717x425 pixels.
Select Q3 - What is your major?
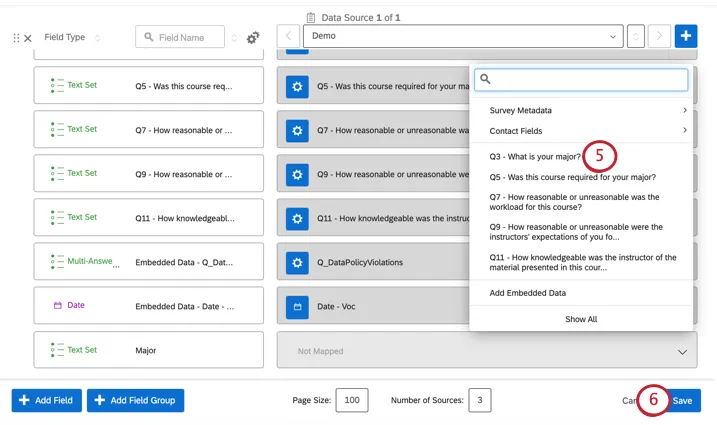(x=534, y=157)
